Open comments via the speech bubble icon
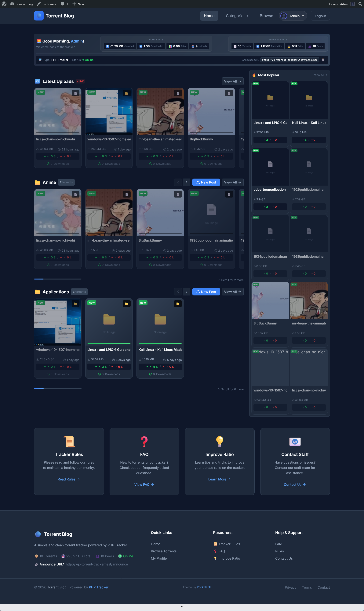This screenshot has height=611, width=364. [62, 4]
